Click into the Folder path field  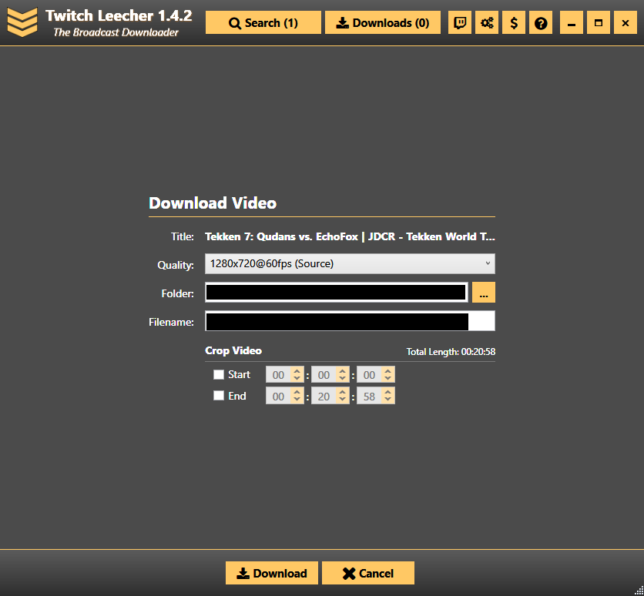pos(336,292)
